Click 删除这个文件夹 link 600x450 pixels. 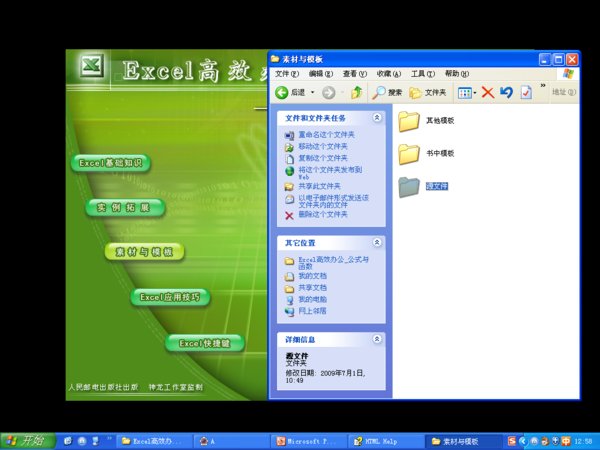(x=323, y=215)
